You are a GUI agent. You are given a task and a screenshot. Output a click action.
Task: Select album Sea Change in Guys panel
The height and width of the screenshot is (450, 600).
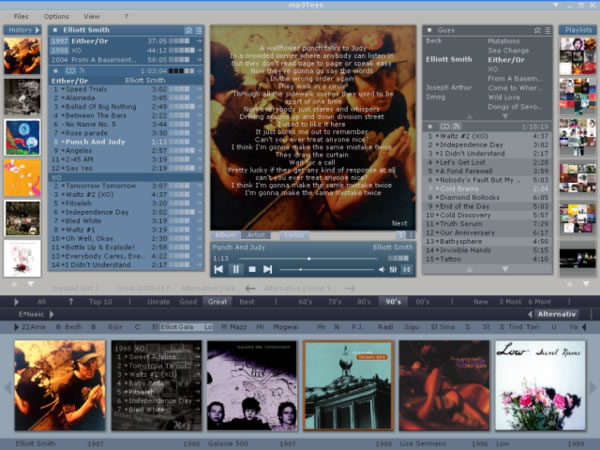point(508,50)
